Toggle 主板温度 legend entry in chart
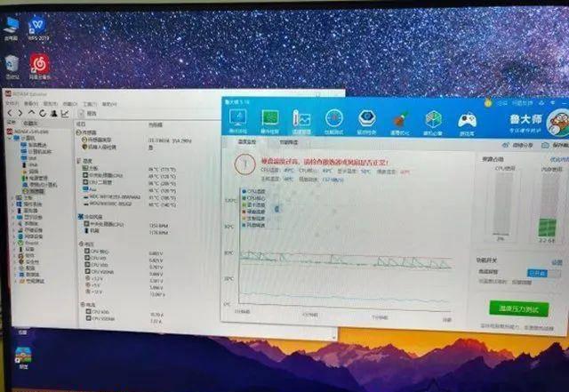The width and height of the screenshot is (569, 392). [x=253, y=219]
